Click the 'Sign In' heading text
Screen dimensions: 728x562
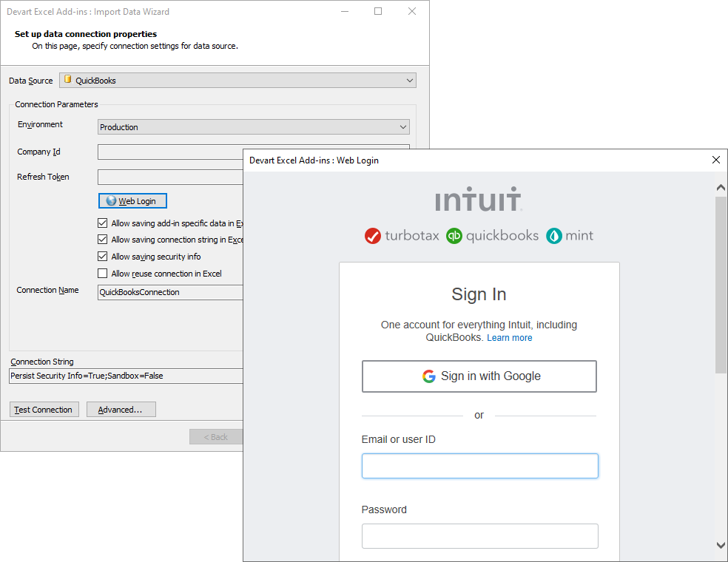point(479,294)
